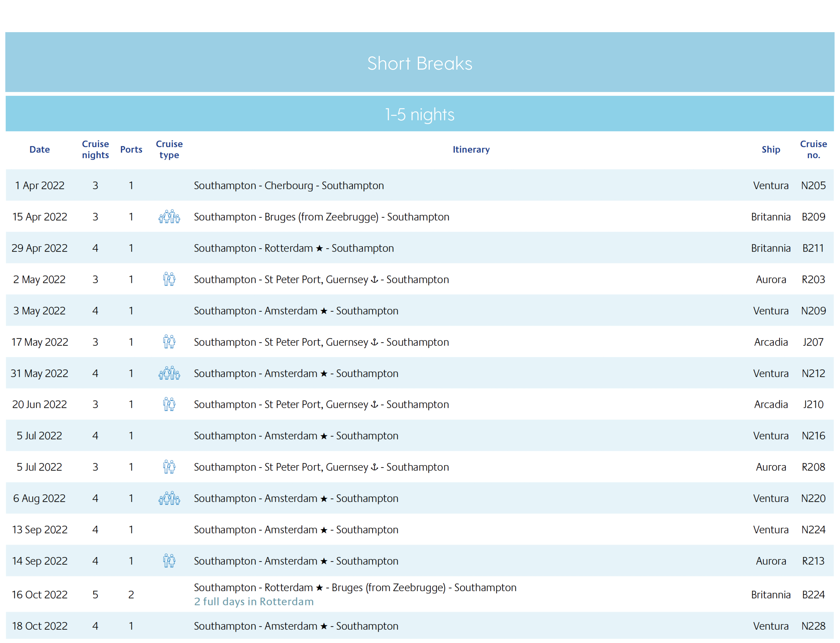Click the ship name Aurora in the R203 row
Image resolution: width=840 pixels, height=643 pixels.
click(x=771, y=279)
